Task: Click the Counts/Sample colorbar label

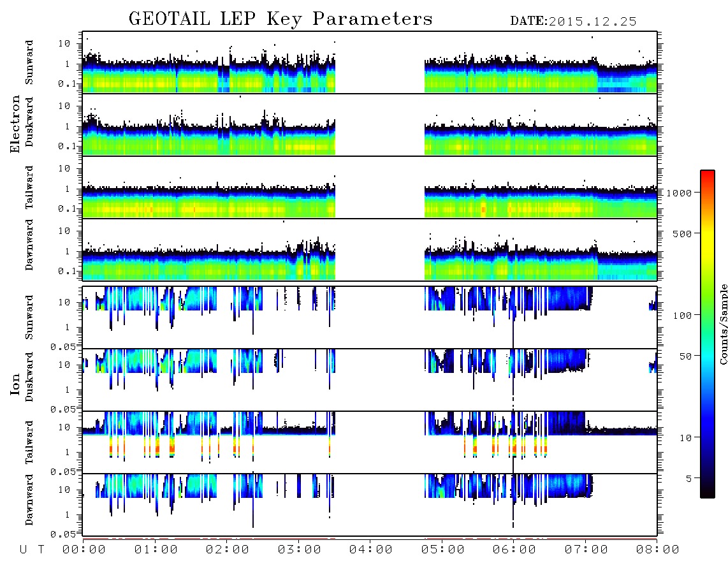Action: (724, 324)
